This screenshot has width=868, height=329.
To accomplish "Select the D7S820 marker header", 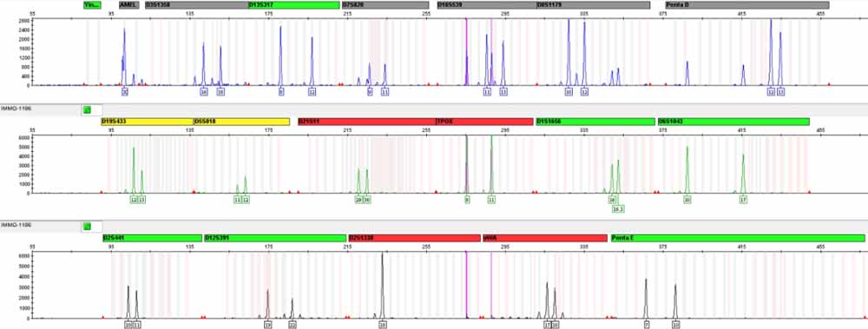I will (x=385, y=5).
